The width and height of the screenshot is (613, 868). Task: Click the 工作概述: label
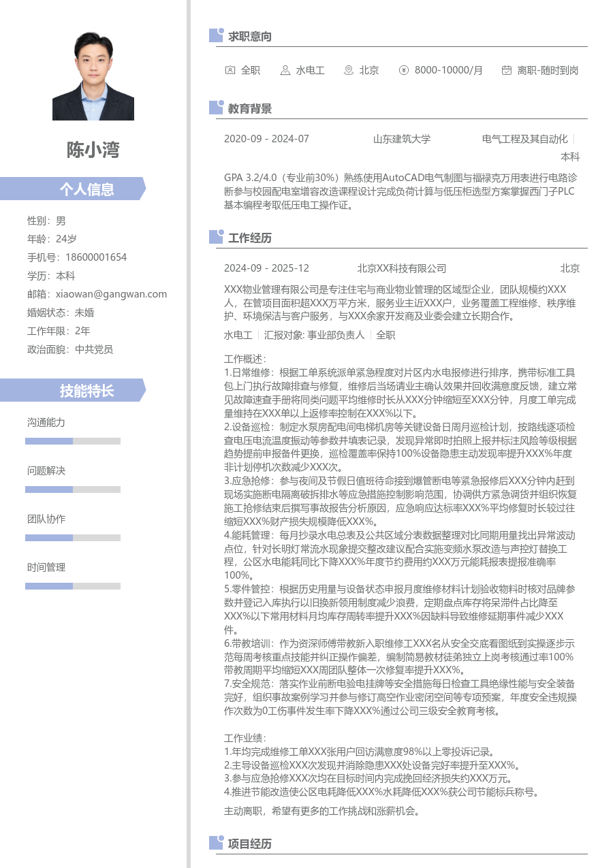(x=245, y=359)
